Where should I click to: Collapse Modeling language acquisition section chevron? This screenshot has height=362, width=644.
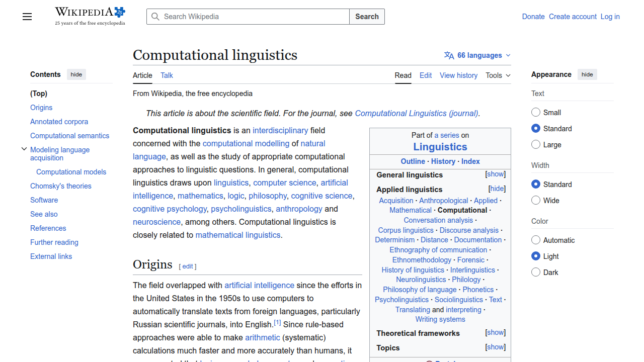(24, 149)
